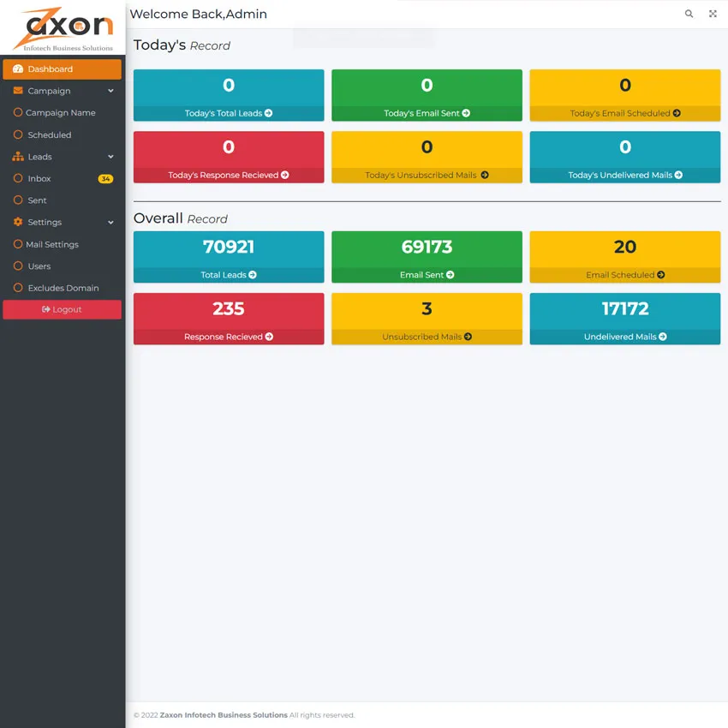Viewport: 728px width, 728px height.
Task: Click the Dashboard gauge icon
Action: point(18,69)
